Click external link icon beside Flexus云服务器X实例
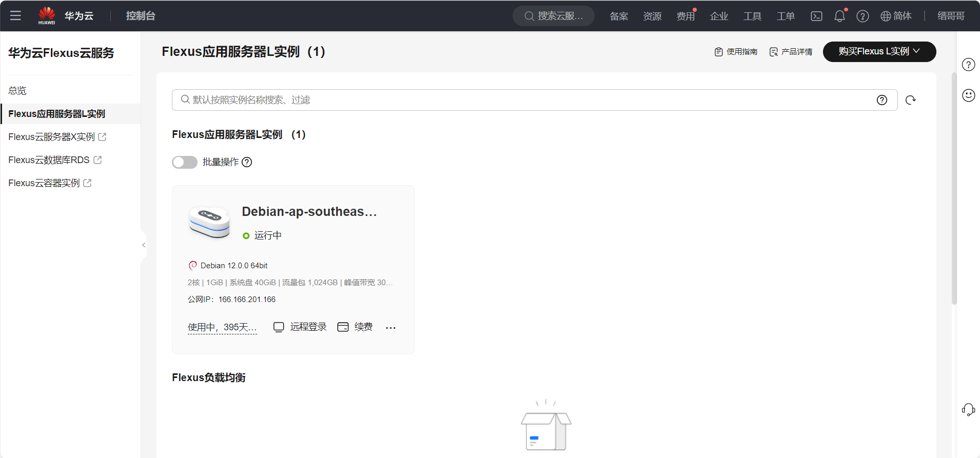Image resolution: width=980 pixels, height=458 pixels. (102, 137)
